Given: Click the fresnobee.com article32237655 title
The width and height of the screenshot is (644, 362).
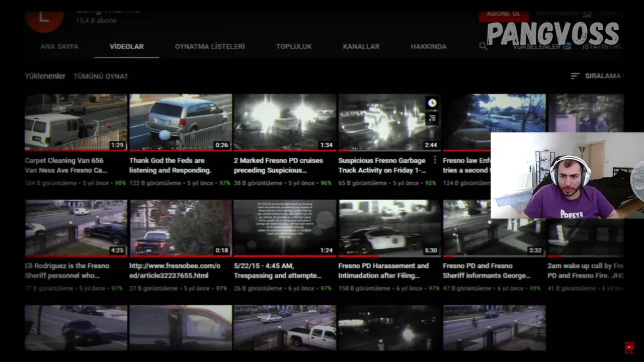Looking at the screenshot, I should [x=175, y=270].
